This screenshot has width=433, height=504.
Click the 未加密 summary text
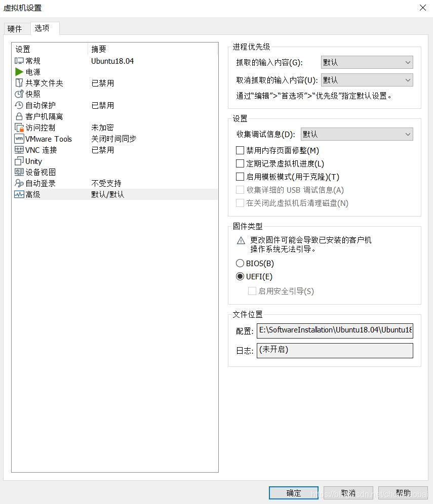(103, 128)
